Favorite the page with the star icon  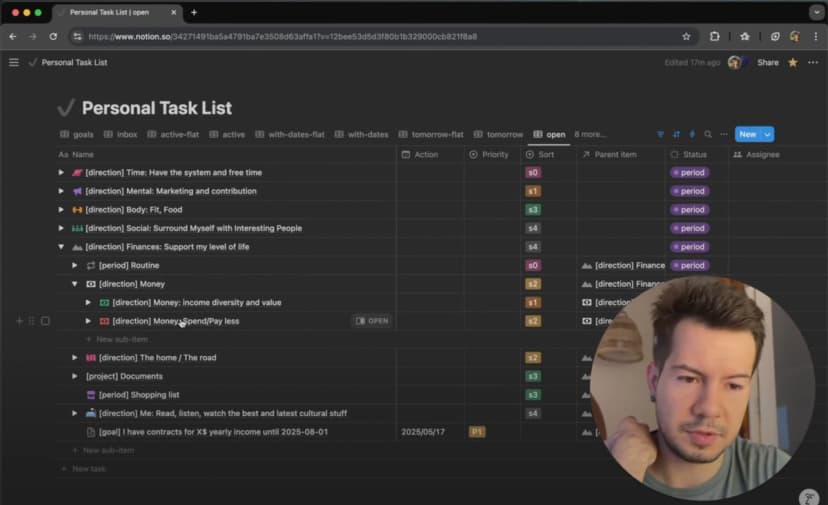pyautogui.click(x=793, y=62)
